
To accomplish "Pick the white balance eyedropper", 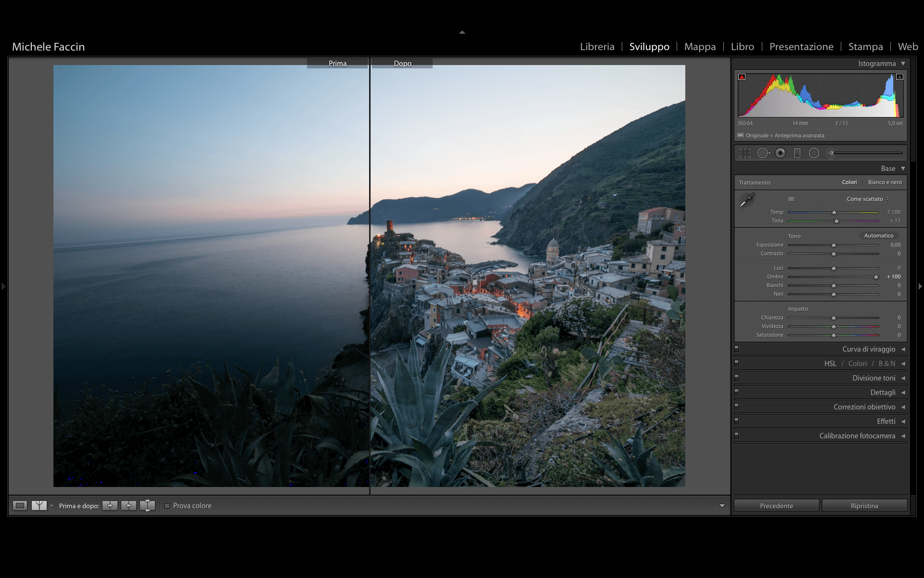I will pos(746,200).
